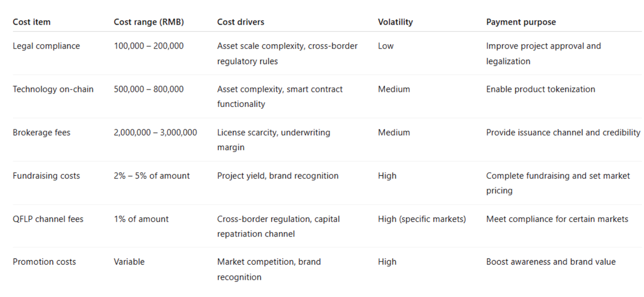Select the 'QFLP channel fees' cell
Viewport: 644px width, 297px height.
pyautogui.click(x=48, y=219)
